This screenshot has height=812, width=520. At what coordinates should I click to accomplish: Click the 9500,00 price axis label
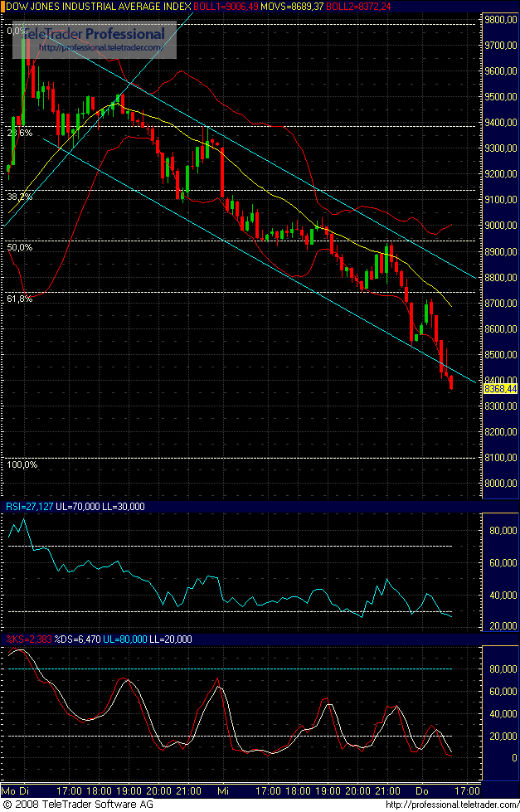501,97
